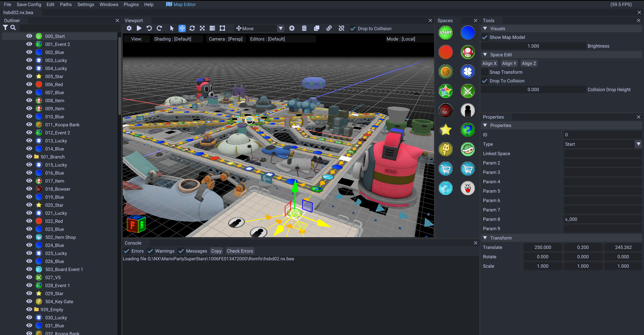Uncheck Show Map Model
The width and height of the screenshot is (644, 335).
[485, 37]
